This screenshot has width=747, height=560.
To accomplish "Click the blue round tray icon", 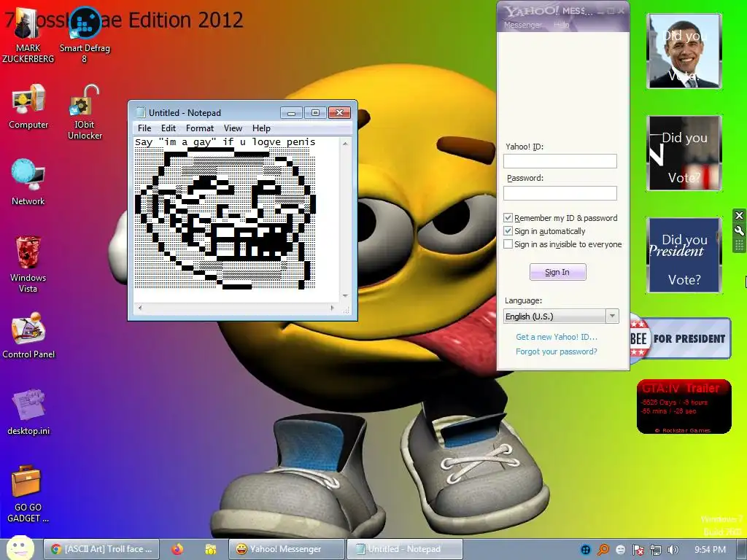I will point(586,550).
